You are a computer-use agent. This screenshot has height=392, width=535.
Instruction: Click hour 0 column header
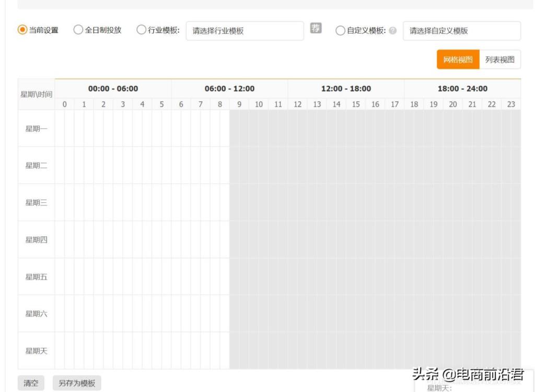point(64,104)
